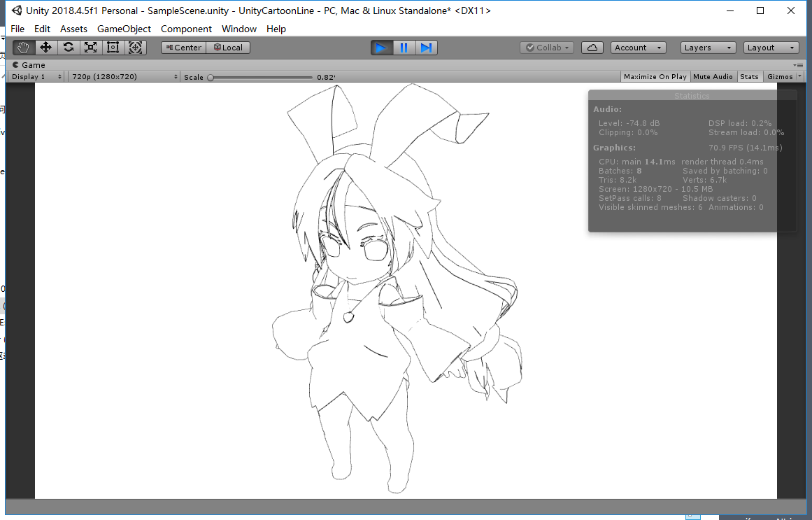Click the Screen: 1280x720 - 10.5 MB stat
812x520 pixels.
pos(655,189)
